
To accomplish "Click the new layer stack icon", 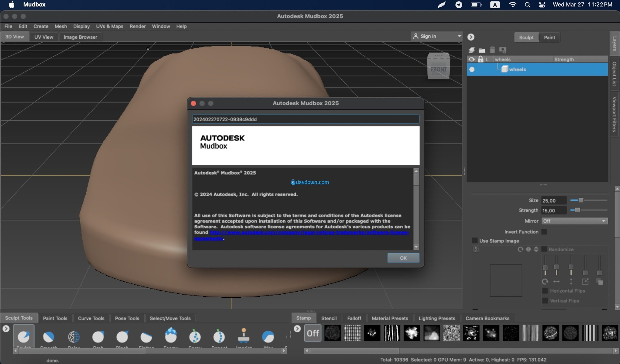I will coord(472,50).
